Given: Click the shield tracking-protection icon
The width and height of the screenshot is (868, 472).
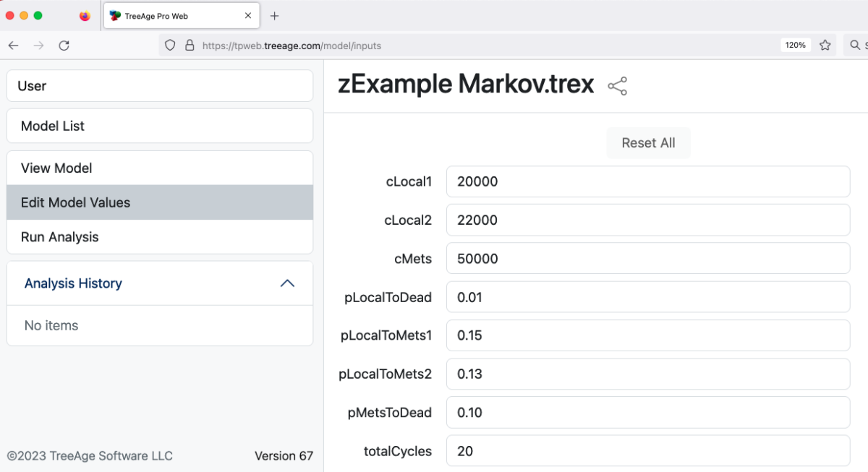Looking at the screenshot, I should coord(170,45).
